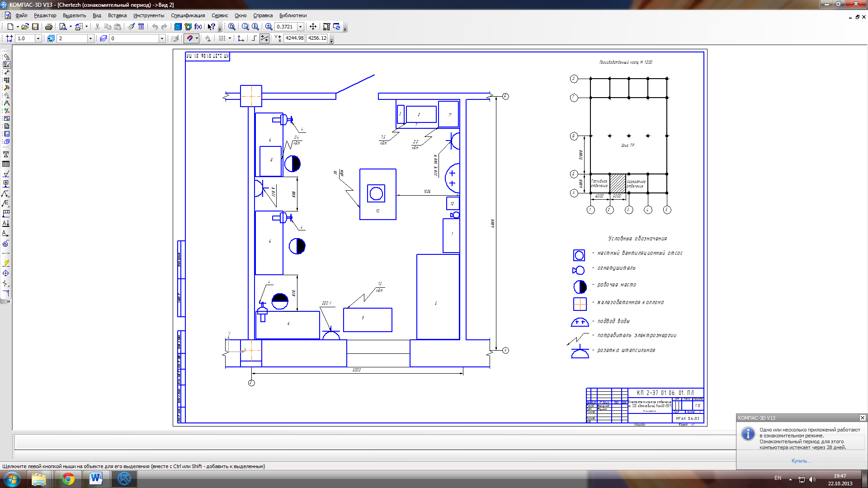Open the Редактор menu
This screenshot has width=868, height=488.
pos(45,15)
